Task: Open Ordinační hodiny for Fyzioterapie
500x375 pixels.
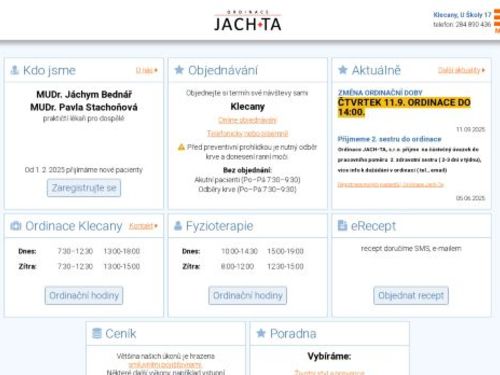Action: pyautogui.click(x=248, y=295)
